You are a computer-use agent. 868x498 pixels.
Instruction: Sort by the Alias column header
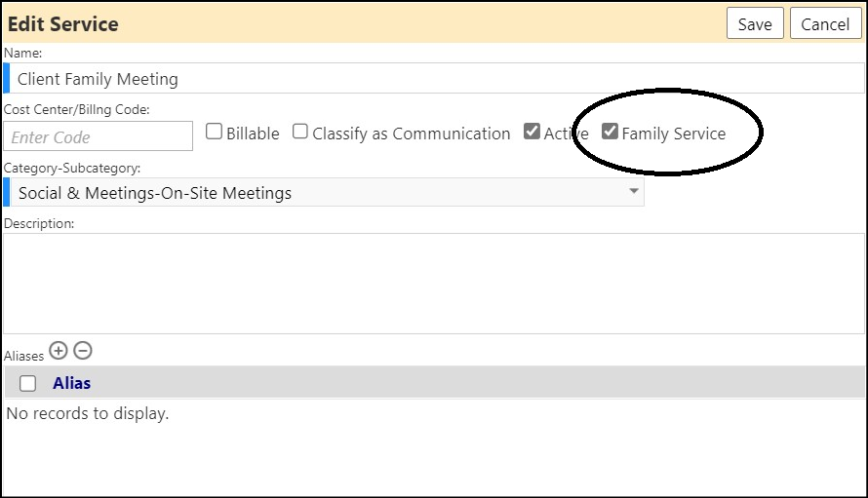72,383
